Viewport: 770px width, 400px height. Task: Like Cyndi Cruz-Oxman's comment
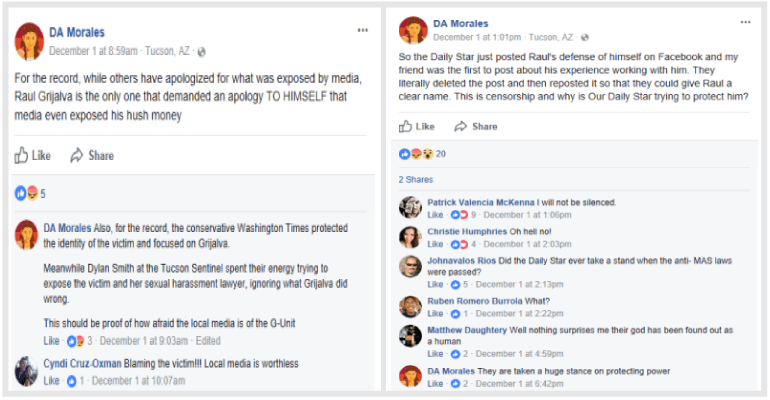tap(50, 381)
